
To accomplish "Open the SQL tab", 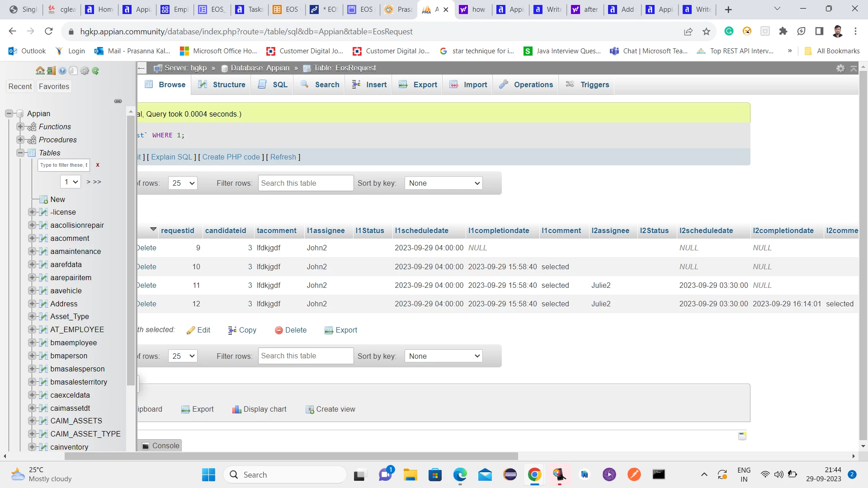I will pyautogui.click(x=272, y=85).
